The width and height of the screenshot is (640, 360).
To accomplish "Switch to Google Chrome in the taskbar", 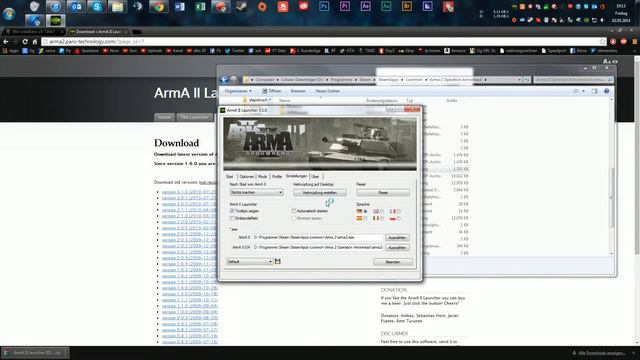I will 158,7.
